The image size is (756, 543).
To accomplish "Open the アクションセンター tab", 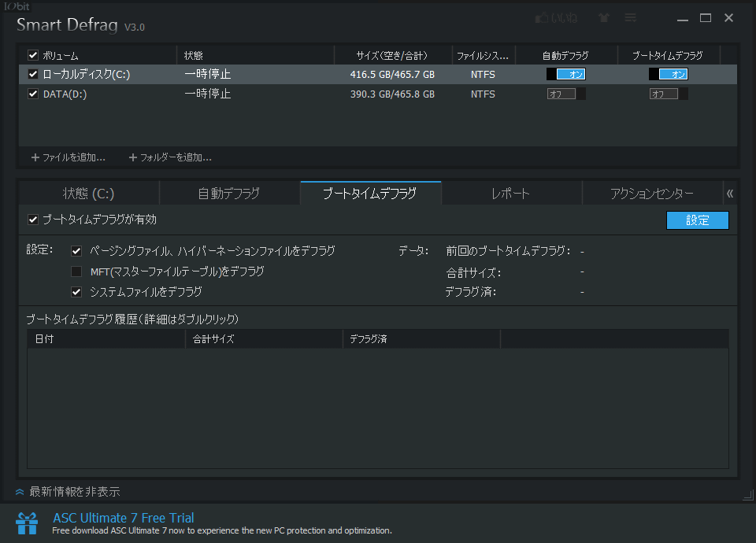I will [x=652, y=194].
